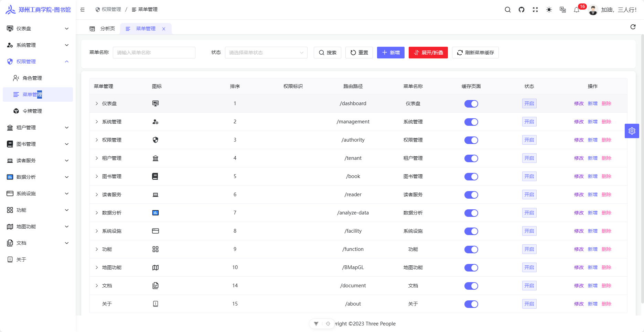Screen dimensions: 644x332
Task: Toggle cache switch for 仪表盘 row
Action: tap(471, 104)
